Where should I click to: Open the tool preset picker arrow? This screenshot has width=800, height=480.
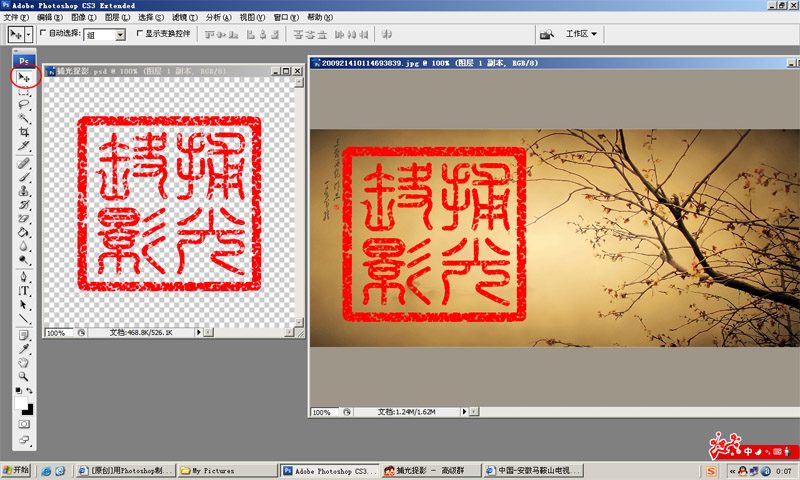pyautogui.click(x=29, y=34)
